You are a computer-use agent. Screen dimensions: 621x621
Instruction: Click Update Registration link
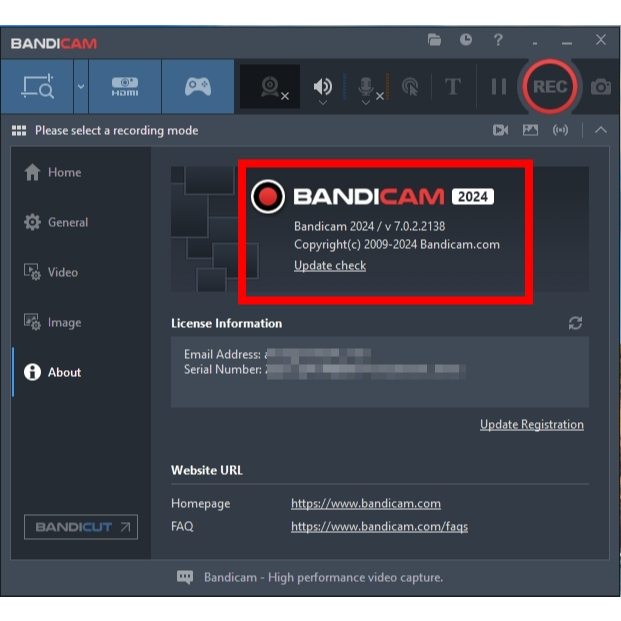[x=531, y=424]
